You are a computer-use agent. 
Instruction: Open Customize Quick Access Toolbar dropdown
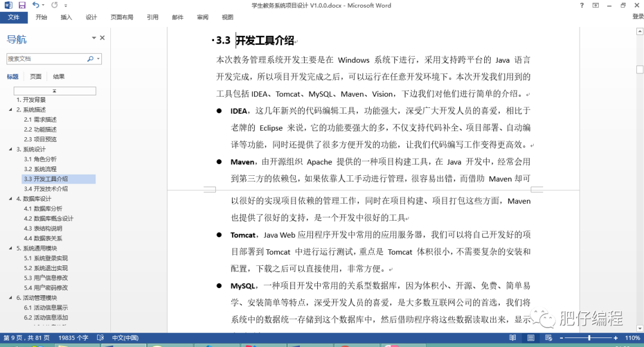coord(66,5)
